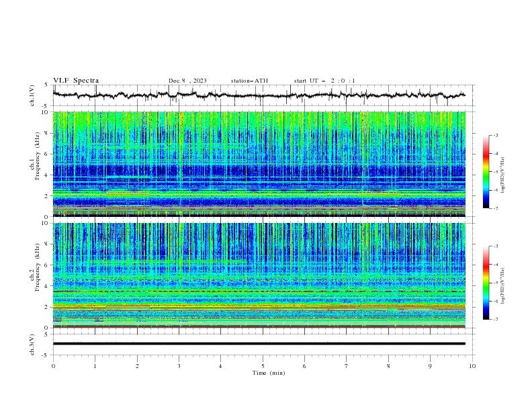Image resolution: width=532 pixels, height=411 pixels.
Task: Click the 'VLF Spectra' plot title
Action: click(x=76, y=81)
